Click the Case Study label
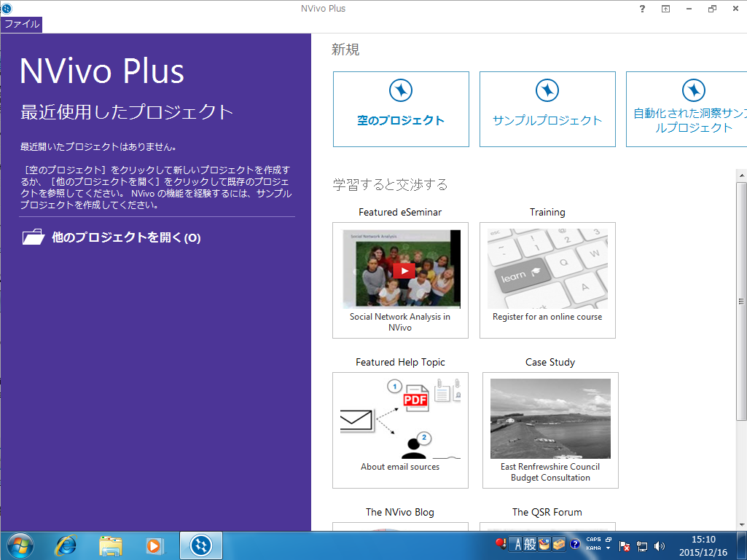Image resolution: width=747 pixels, height=560 pixels. tap(550, 363)
